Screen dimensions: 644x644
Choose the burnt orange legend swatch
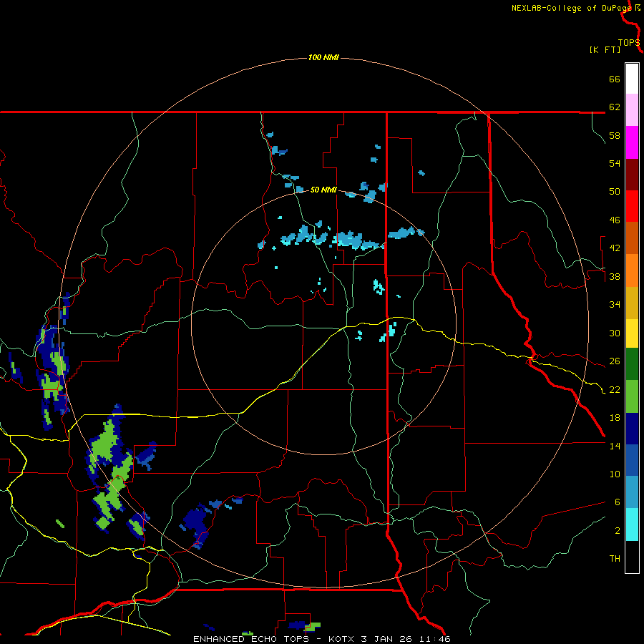[x=632, y=238]
